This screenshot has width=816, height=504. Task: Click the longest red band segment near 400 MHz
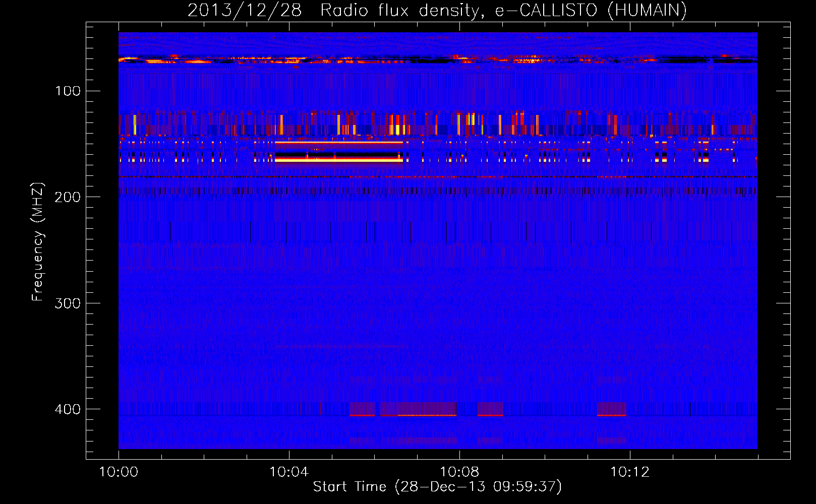418,409
